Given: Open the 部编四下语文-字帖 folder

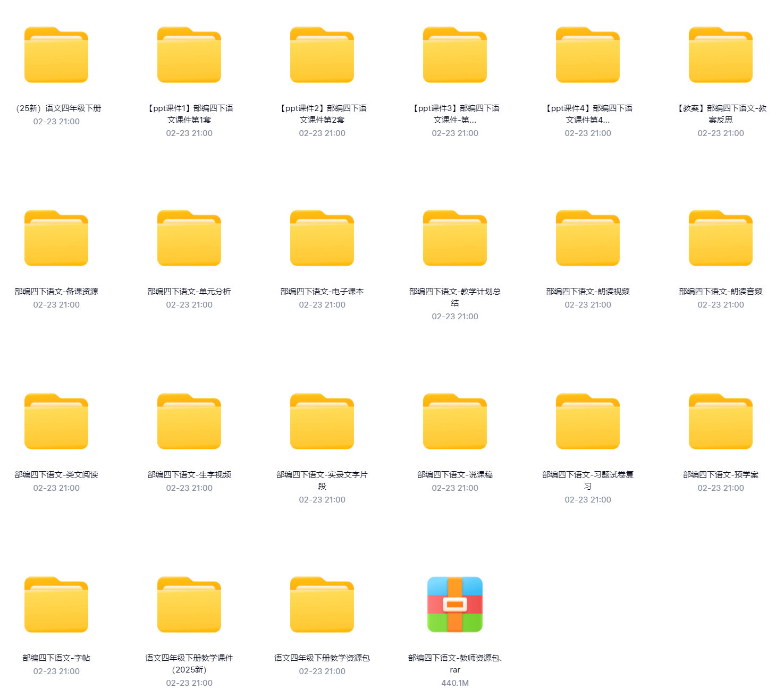Looking at the screenshot, I should [x=56, y=605].
